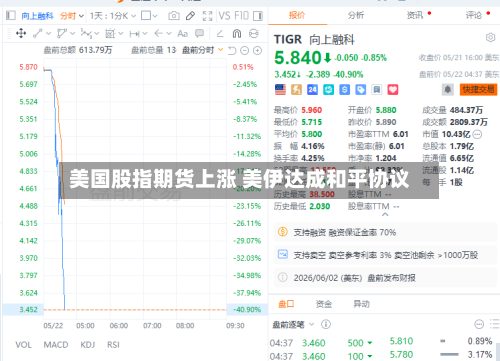The image size is (500, 361).
Task: Show the VOL indicator
Action: 23,345
